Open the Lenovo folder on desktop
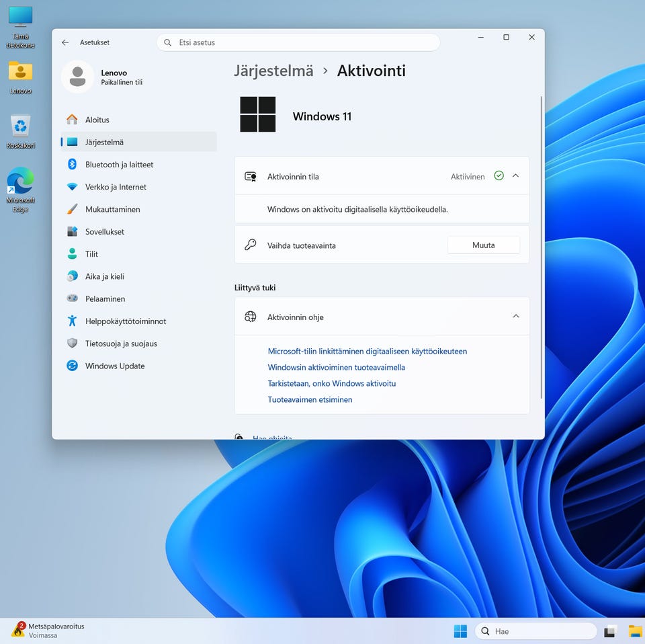Image resolution: width=645 pixels, height=644 pixels. [21, 77]
